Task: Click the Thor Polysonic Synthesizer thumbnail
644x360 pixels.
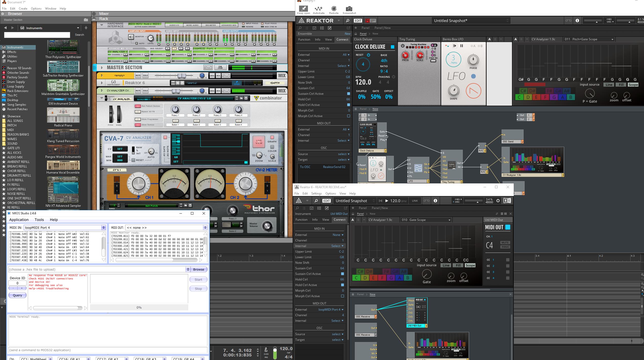Action: click(63, 47)
